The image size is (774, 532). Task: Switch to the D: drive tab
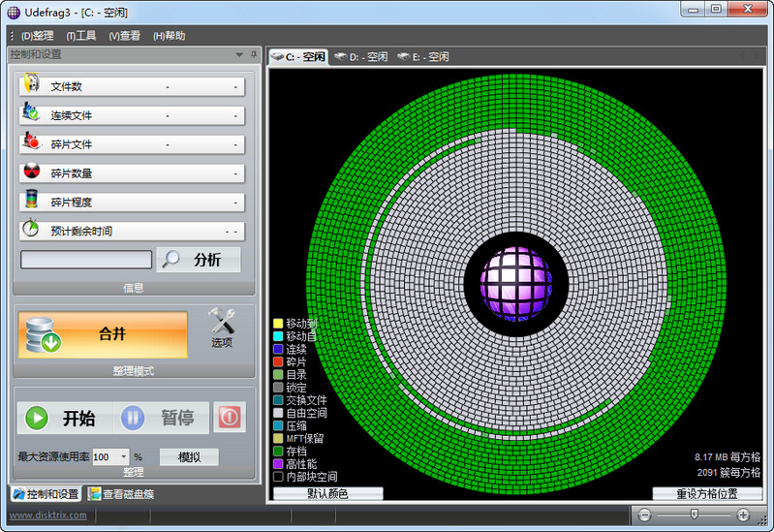(x=360, y=57)
